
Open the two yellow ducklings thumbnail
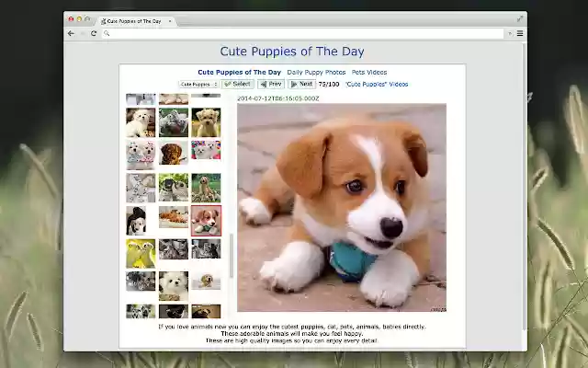click(x=141, y=254)
